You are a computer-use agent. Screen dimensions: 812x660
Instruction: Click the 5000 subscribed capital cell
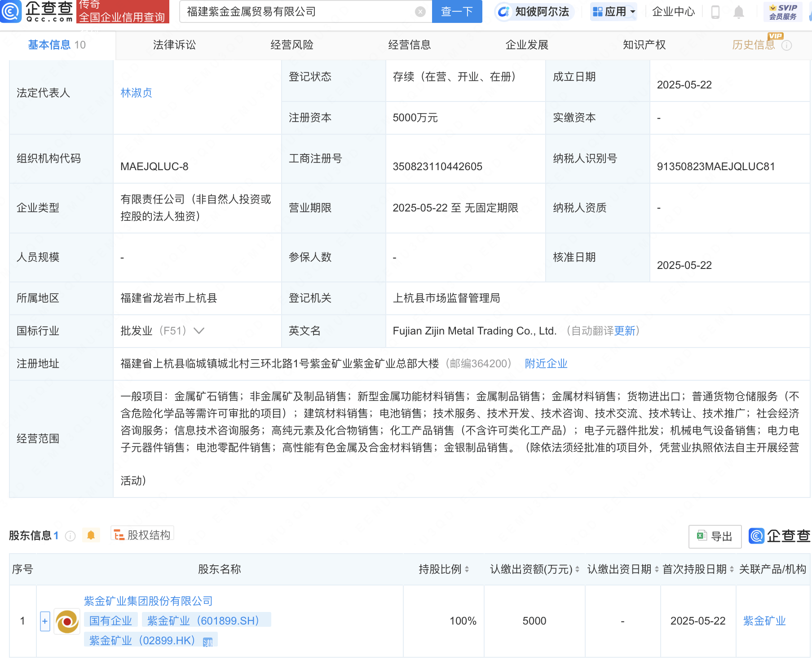[x=534, y=621]
